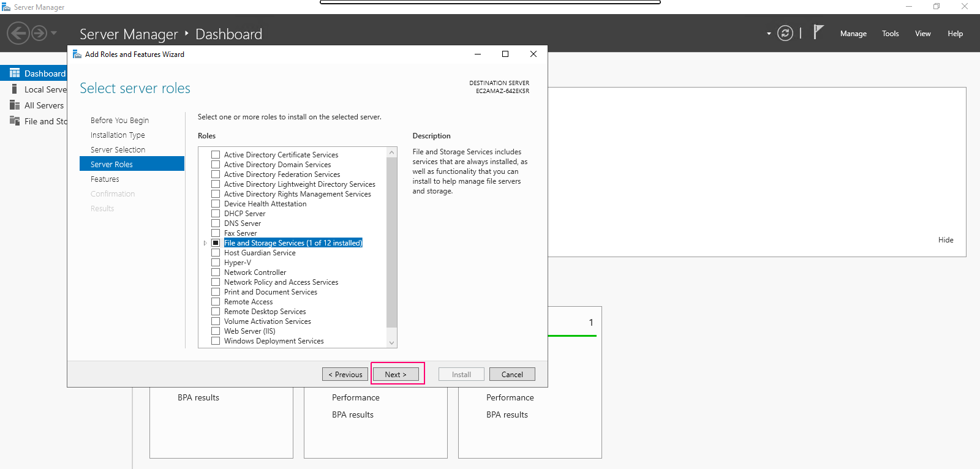This screenshot has width=980, height=469.
Task: Click roles list scroll up arrow
Action: click(x=392, y=152)
